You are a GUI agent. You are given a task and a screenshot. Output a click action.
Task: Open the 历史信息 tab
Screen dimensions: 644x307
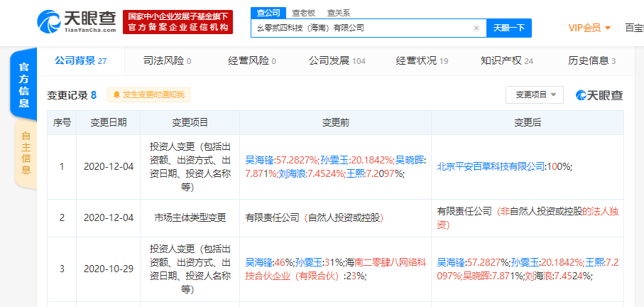click(x=591, y=60)
